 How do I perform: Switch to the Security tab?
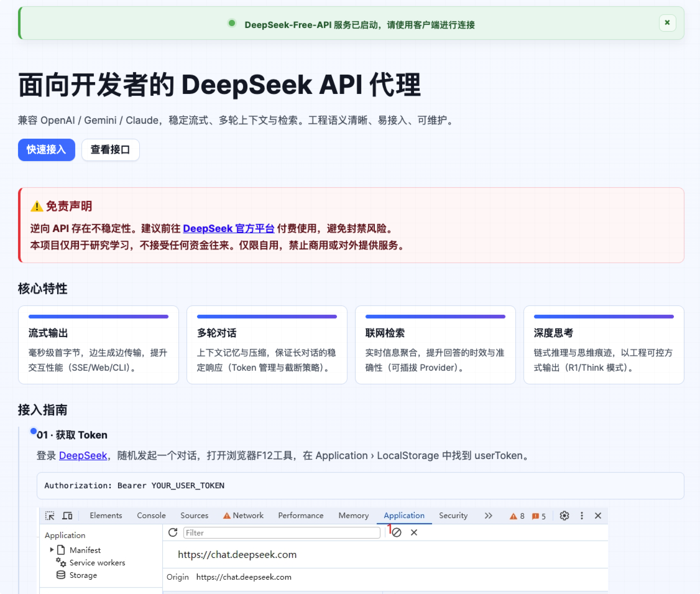(x=453, y=516)
